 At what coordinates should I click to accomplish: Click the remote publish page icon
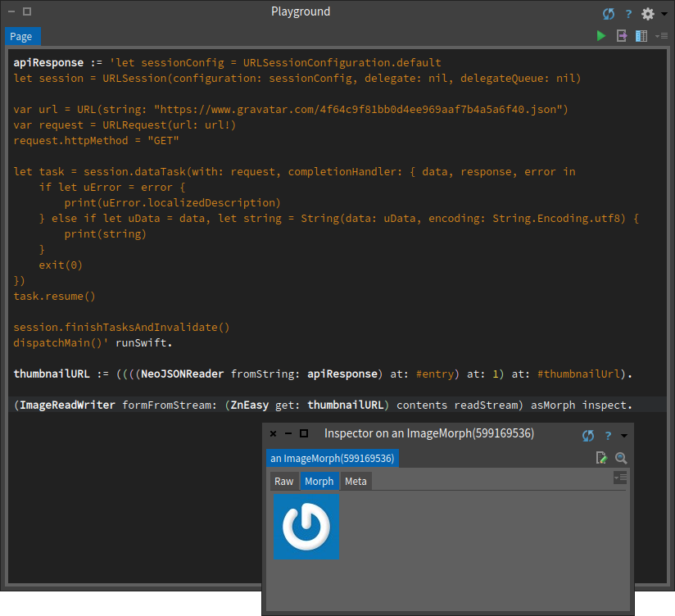click(622, 36)
